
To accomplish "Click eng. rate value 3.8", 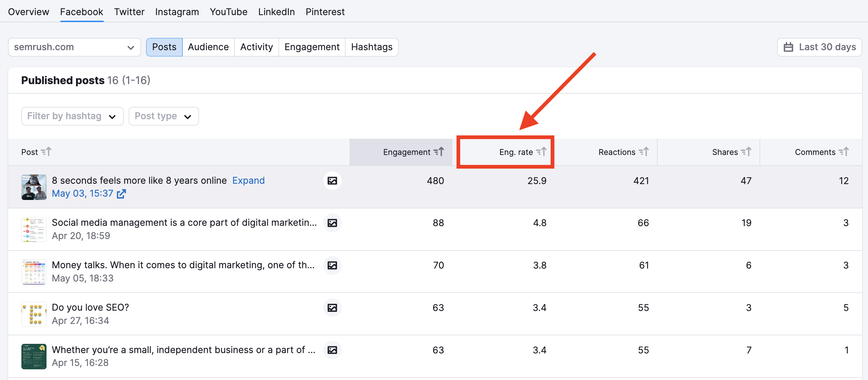I will (x=540, y=265).
